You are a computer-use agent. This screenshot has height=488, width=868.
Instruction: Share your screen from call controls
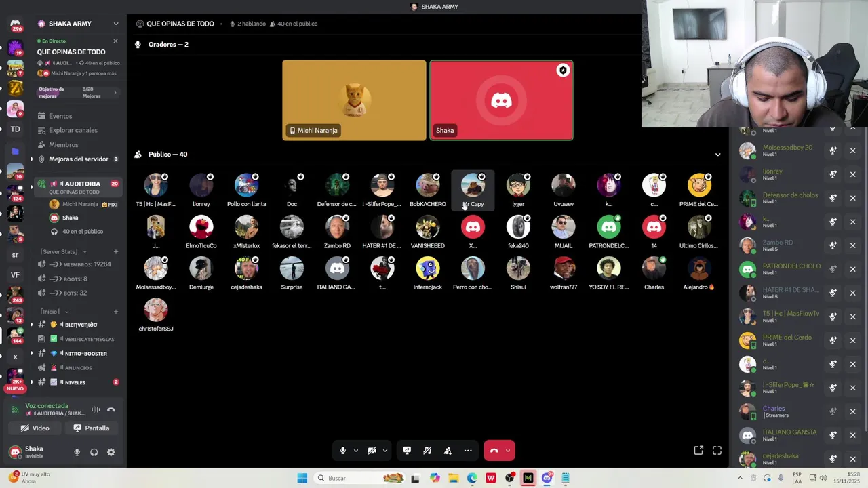(407, 451)
